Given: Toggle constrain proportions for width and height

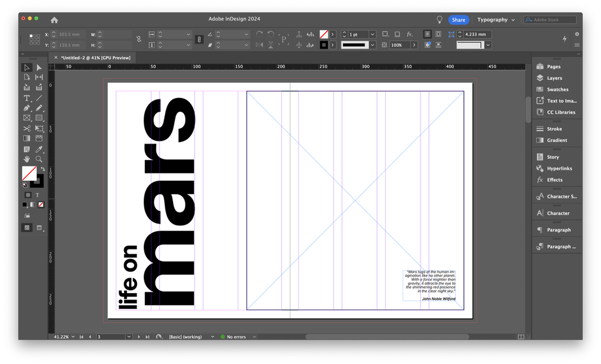Looking at the screenshot, I should 138,39.
